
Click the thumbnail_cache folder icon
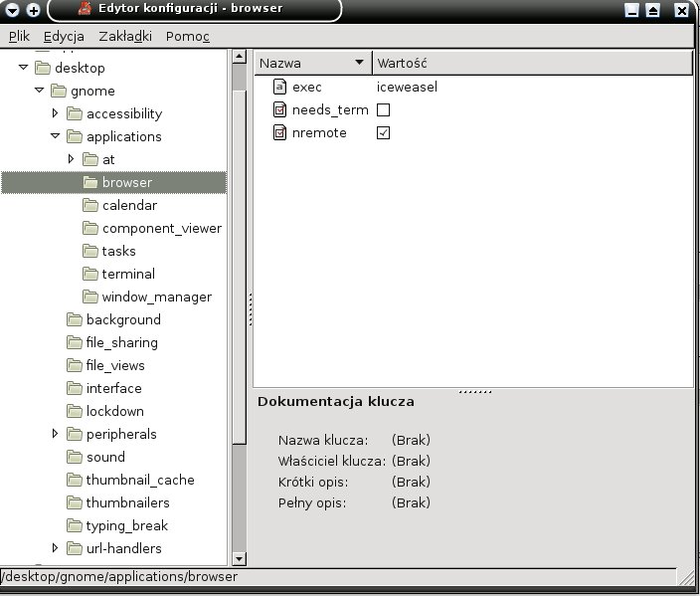click(x=75, y=480)
